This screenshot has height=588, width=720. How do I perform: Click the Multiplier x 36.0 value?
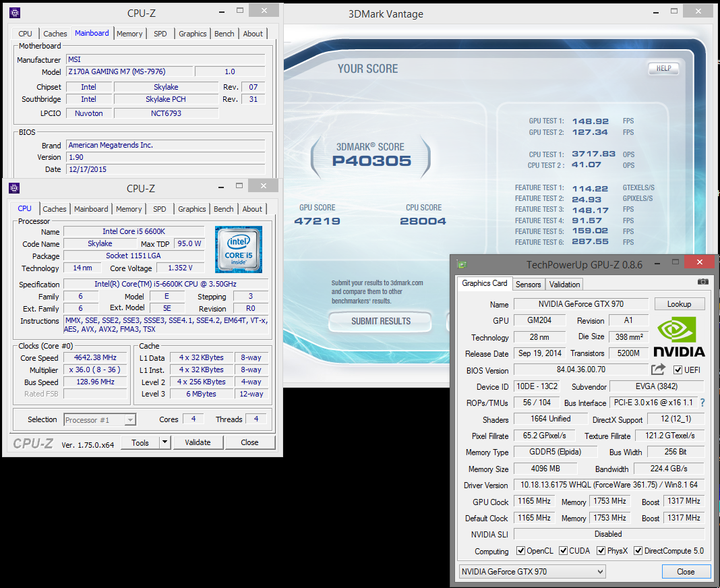pyautogui.click(x=96, y=370)
